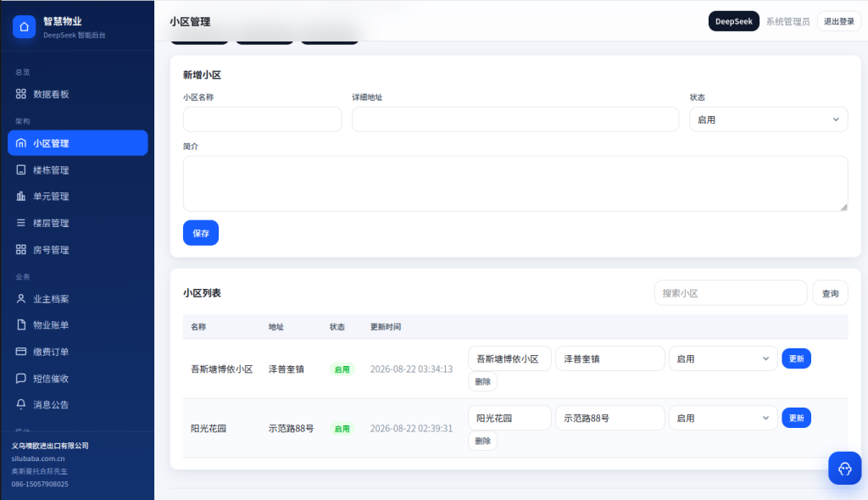This screenshot has width=868, height=500.
Task: Open the floating AI assistant robot button
Action: (845, 469)
